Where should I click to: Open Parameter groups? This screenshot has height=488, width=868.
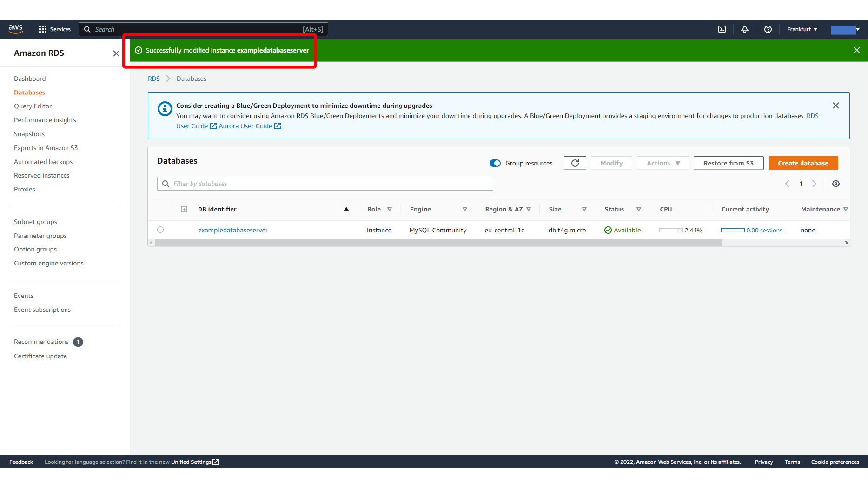40,236
